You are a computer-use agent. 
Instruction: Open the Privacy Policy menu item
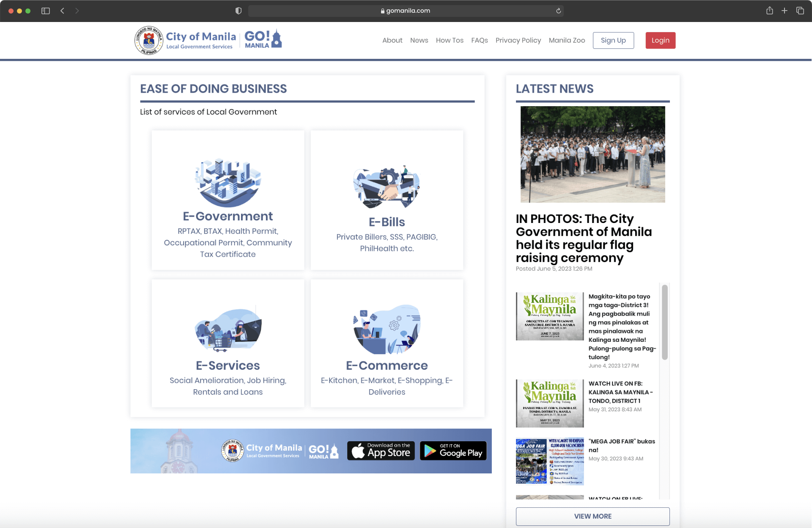pyautogui.click(x=518, y=40)
